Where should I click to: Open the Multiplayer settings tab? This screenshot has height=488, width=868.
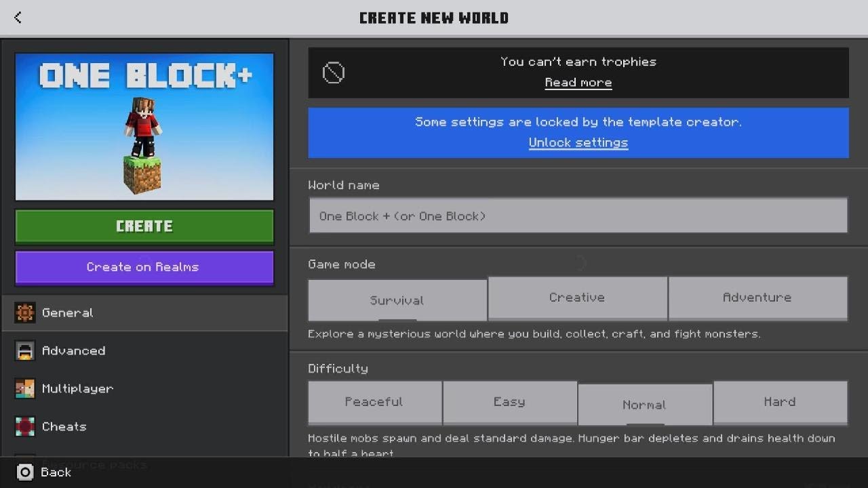click(x=145, y=388)
